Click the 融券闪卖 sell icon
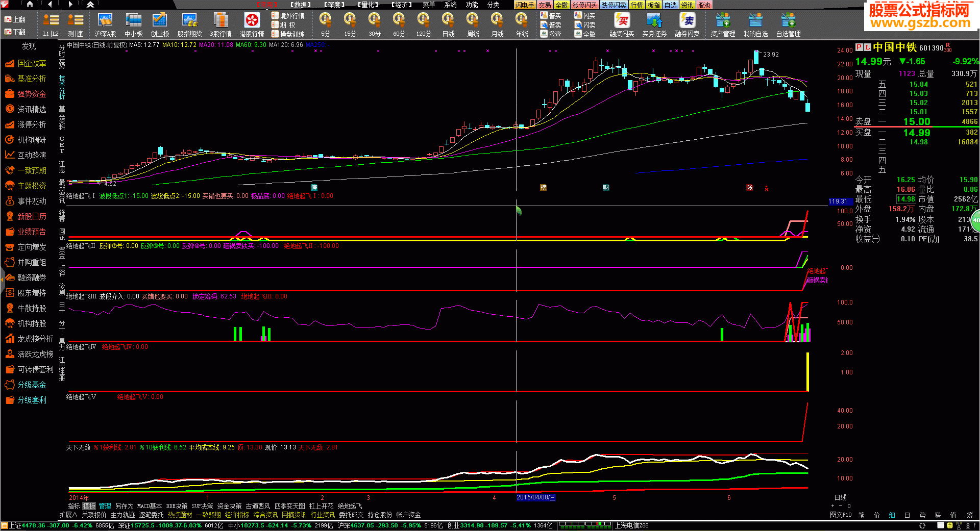The height and width of the screenshot is (531, 980). click(x=687, y=25)
